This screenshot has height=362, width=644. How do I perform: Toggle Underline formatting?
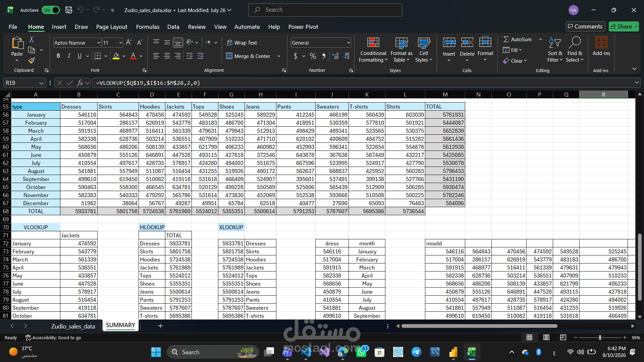(x=79, y=56)
